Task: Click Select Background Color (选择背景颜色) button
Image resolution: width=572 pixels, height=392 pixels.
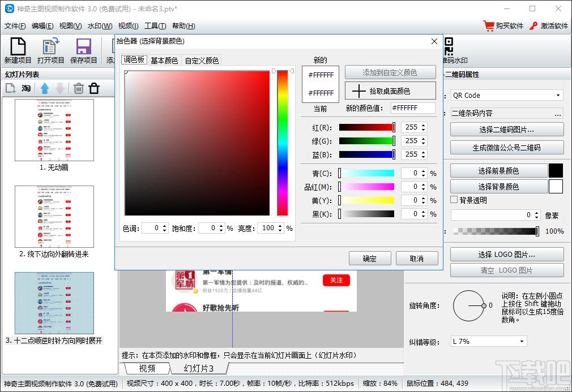Action: [x=499, y=187]
